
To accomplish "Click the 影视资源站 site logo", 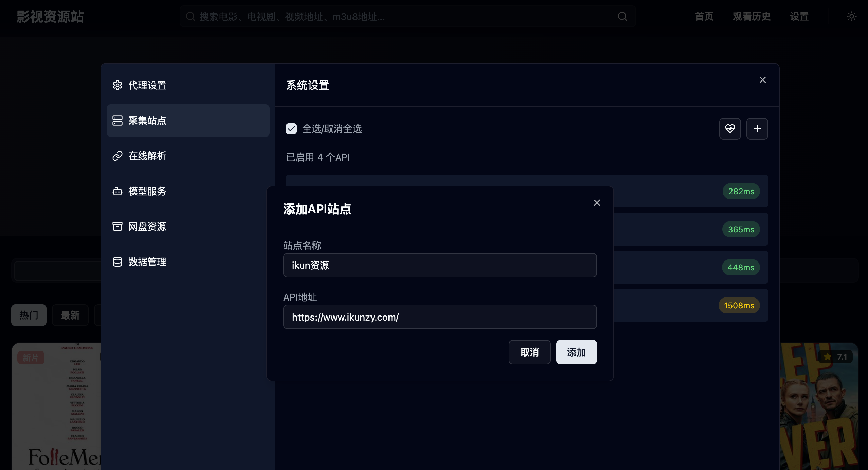I will 50,17.
